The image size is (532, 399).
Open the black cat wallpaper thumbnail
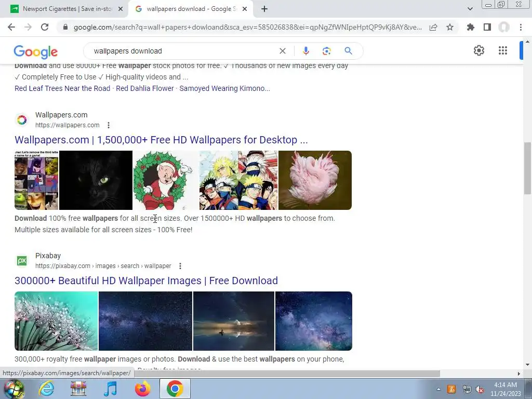[x=96, y=180]
